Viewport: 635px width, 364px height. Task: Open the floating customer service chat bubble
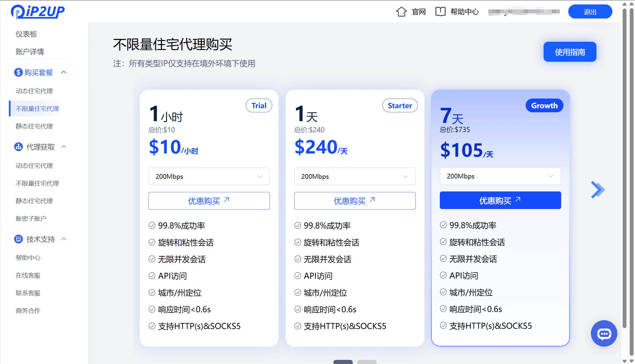click(604, 333)
